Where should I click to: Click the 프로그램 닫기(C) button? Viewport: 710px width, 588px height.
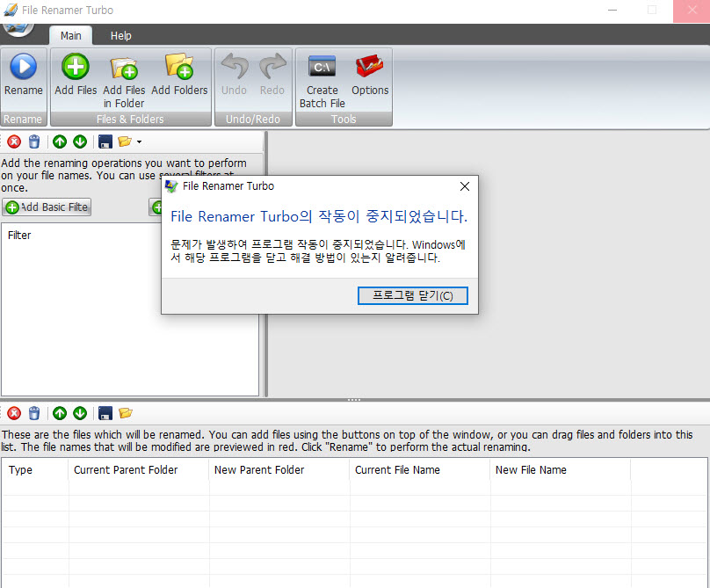pos(412,296)
